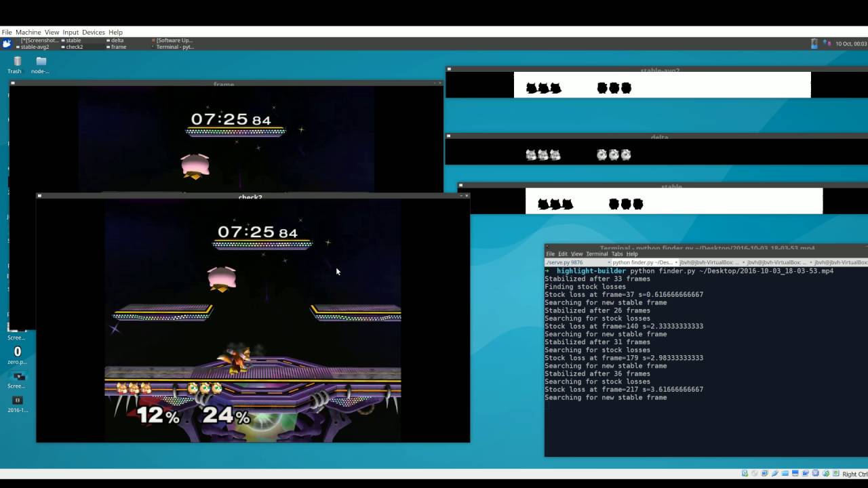868x488 pixels.
Task: Open the node- folder on the desktop
Action: pos(41,65)
